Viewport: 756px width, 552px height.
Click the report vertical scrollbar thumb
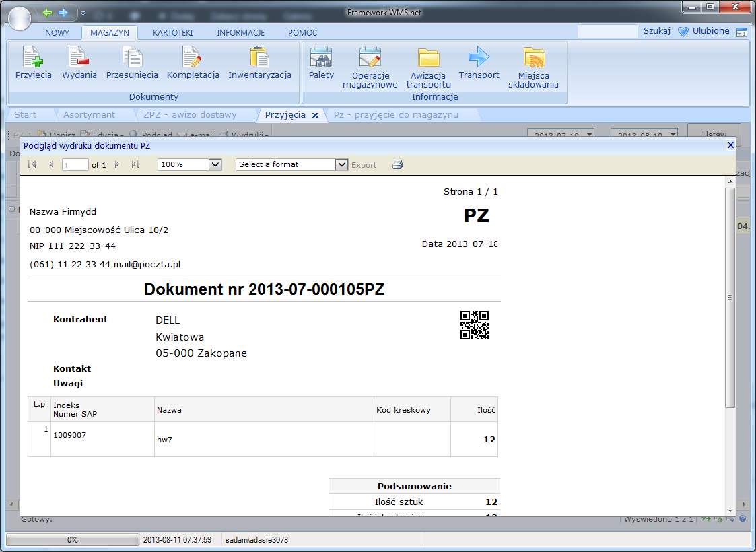730,298
